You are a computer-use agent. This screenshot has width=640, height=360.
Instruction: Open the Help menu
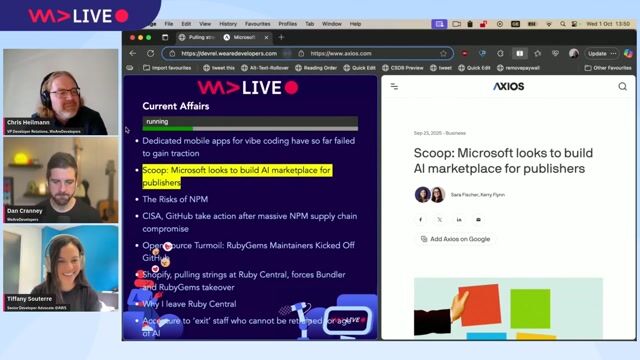pyautogui.click(x=355, y=24)
